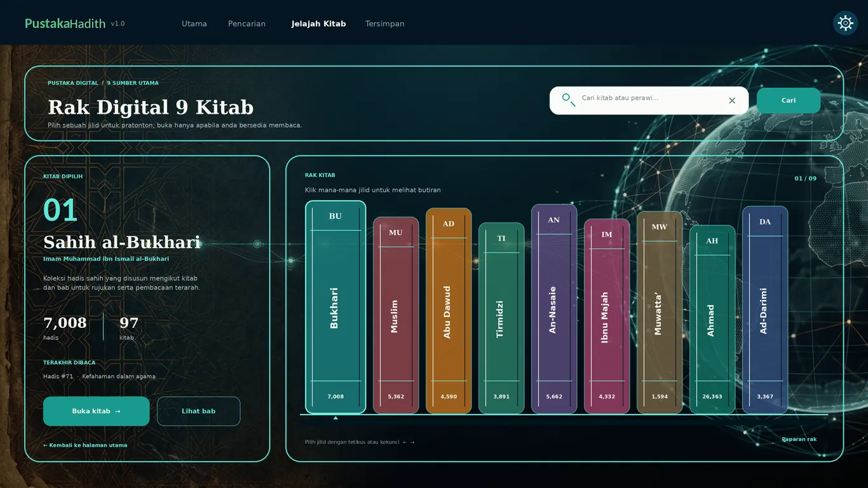Click the 9 SUMBER UTAMA breadcrumb

pos(133,83)
